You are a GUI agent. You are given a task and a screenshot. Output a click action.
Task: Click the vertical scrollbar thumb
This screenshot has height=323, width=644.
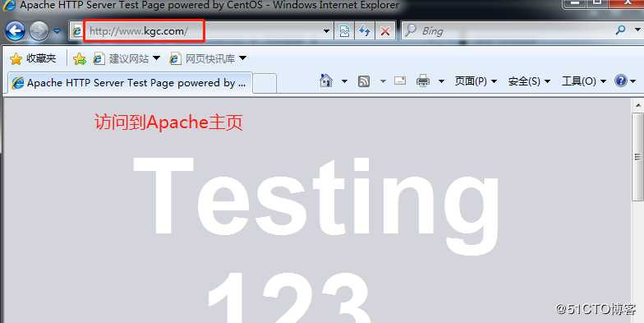click(637, 156)
